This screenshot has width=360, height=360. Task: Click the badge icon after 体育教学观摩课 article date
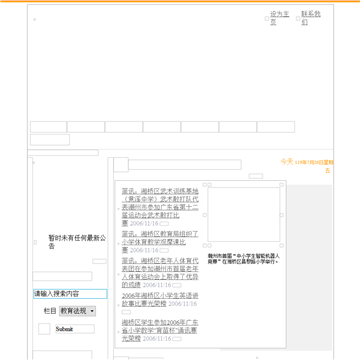pyautogui.click(x=164, y=250)
